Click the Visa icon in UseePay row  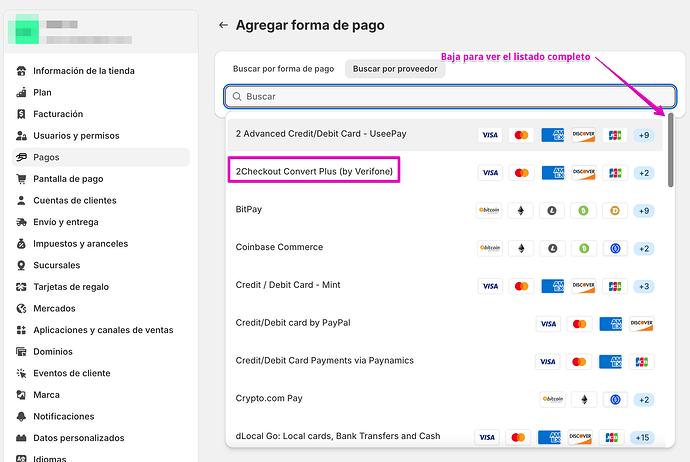(490, 135)
